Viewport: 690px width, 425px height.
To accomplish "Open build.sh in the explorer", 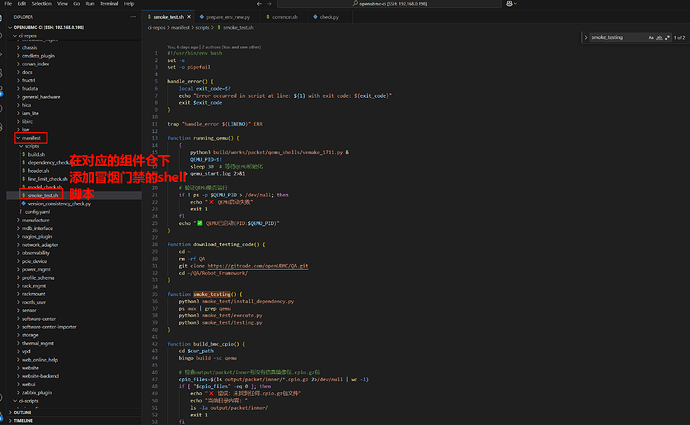I will point(36,154).
